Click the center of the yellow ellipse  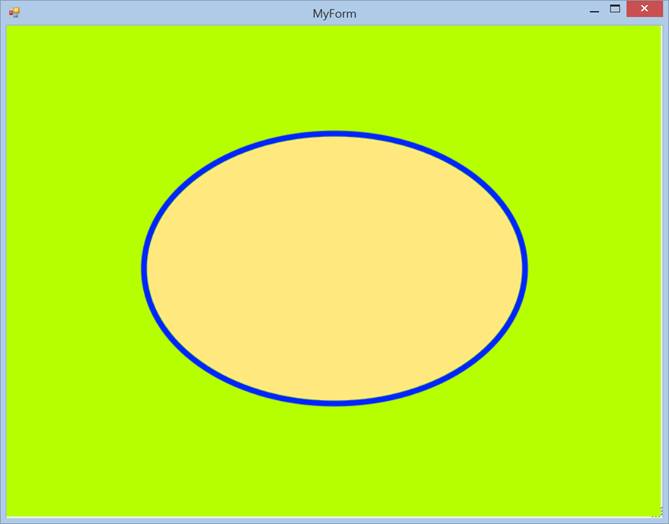click(x=334, y=268)
